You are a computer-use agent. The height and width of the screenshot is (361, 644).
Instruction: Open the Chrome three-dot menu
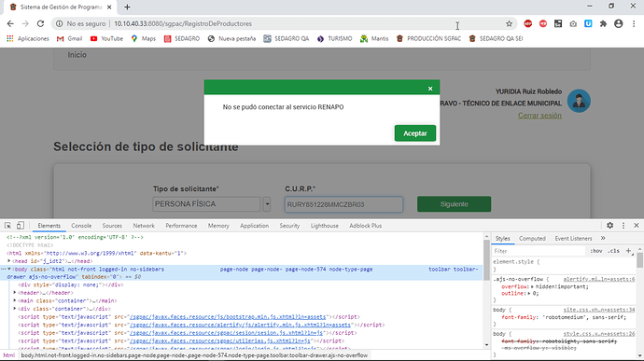click(x=634, y=24)
